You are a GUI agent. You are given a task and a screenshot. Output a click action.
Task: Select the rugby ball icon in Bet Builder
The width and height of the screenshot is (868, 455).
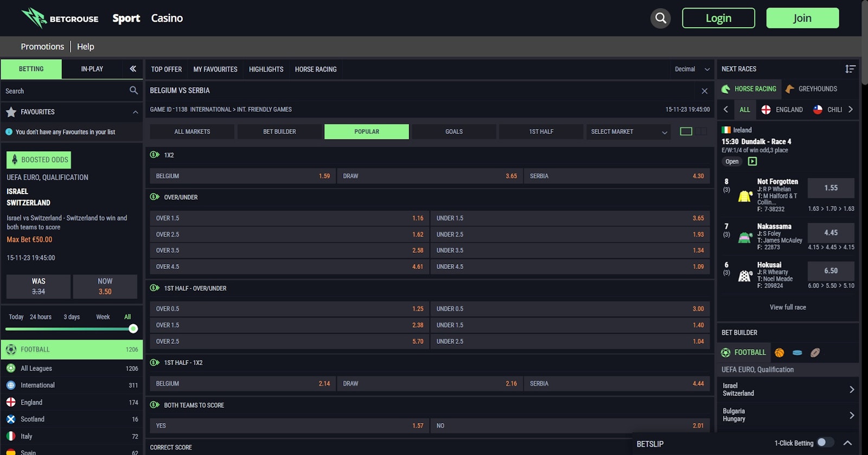coord(815,353)
